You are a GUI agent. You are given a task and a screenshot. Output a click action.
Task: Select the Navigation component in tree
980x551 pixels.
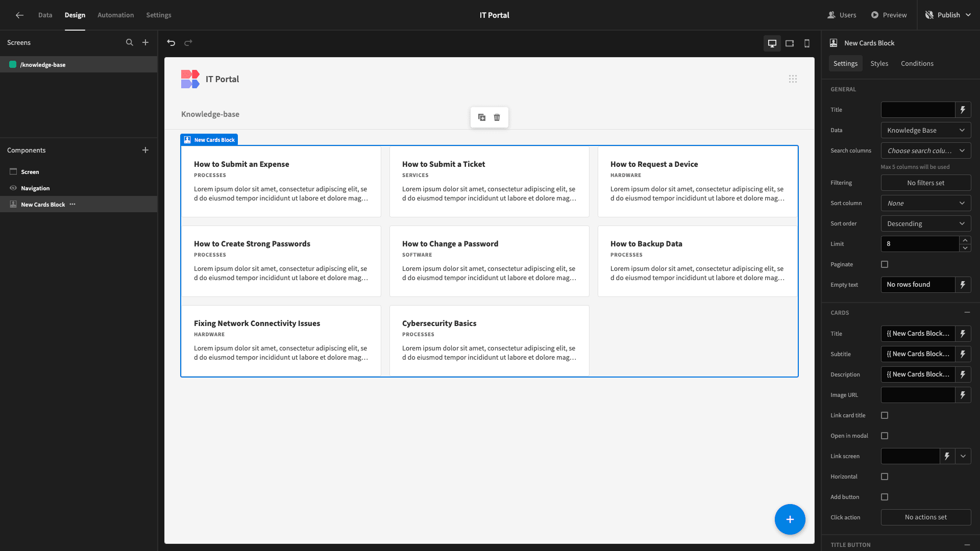[x=79, y=188]
